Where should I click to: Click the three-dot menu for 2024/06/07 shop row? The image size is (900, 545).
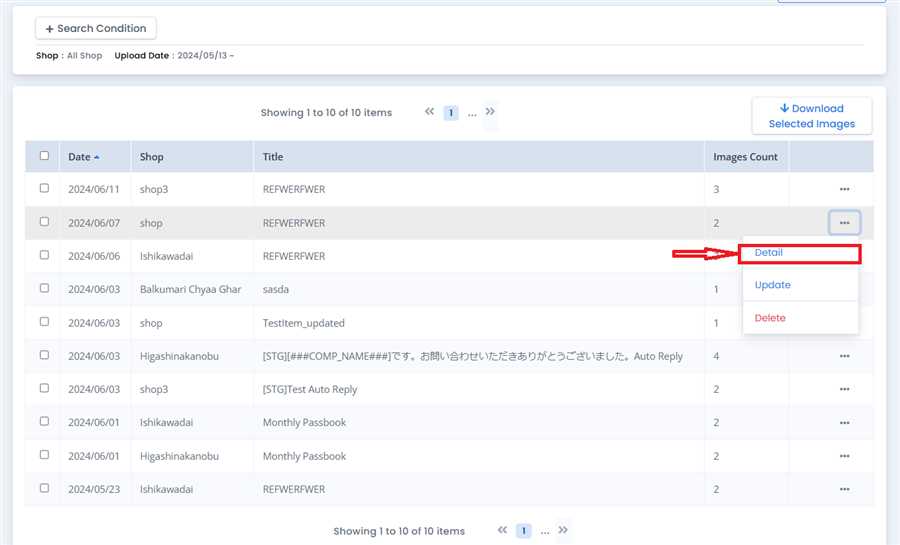point(844,222)
